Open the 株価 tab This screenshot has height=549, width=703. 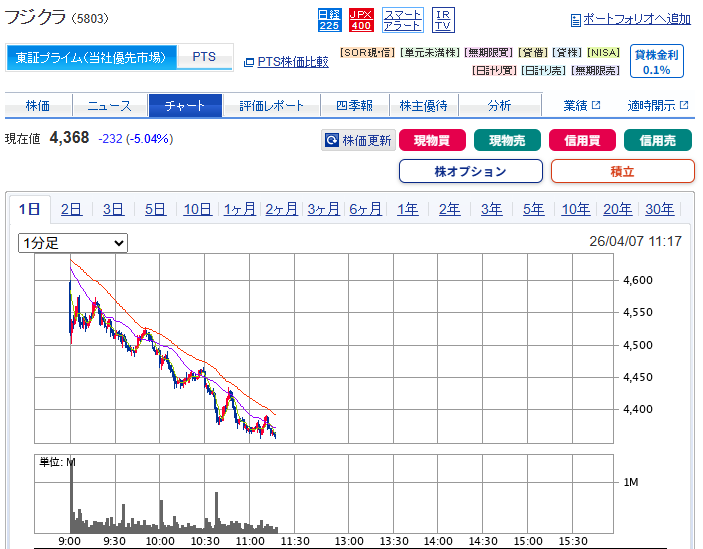click(x=38, y=106)
